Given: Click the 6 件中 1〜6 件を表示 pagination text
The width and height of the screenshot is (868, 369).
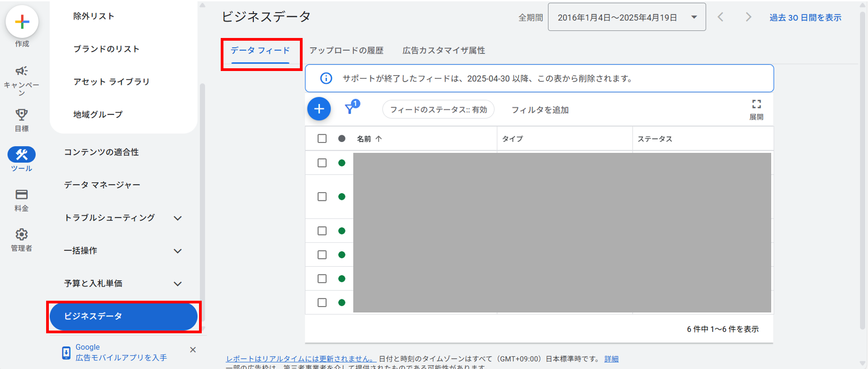Looking at the screenshot, I should tap(723, 329).
